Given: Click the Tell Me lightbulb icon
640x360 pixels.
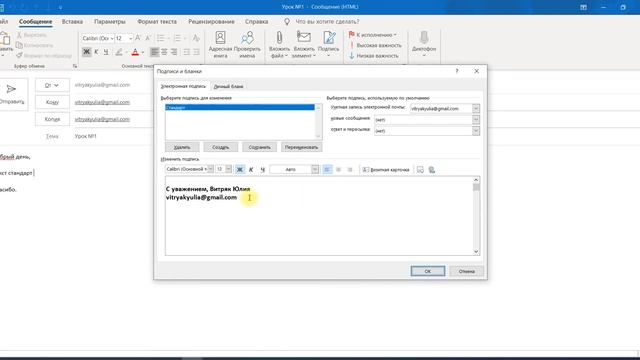Looking at the screenshot, I should click(287, 22).
